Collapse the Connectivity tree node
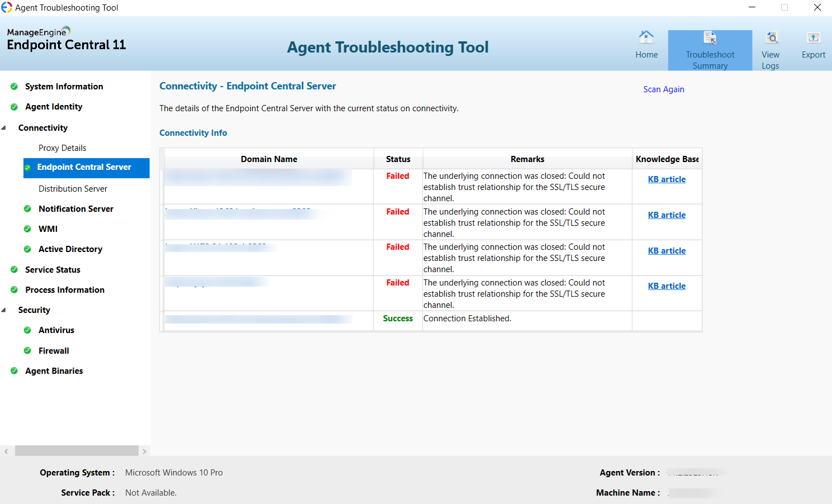832x504 pixels. [x=4, y=128]
